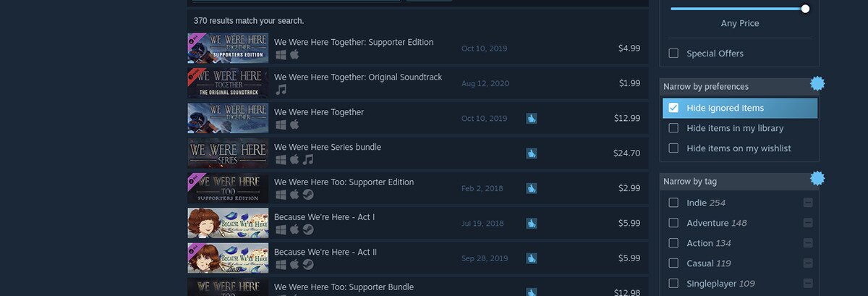Click the Mac icon under We Were Here Together
Image resolution: width=868 pixels, height=296 pixels.
coord(294,124)
